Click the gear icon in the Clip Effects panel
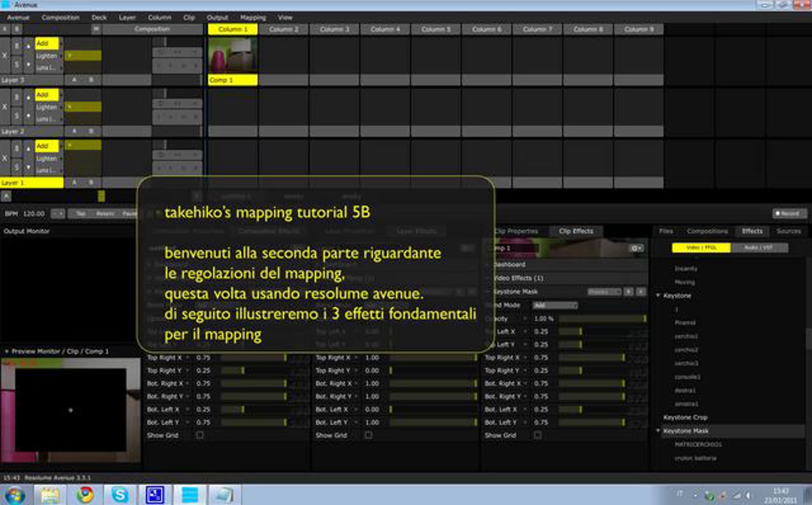 [636, 248]
